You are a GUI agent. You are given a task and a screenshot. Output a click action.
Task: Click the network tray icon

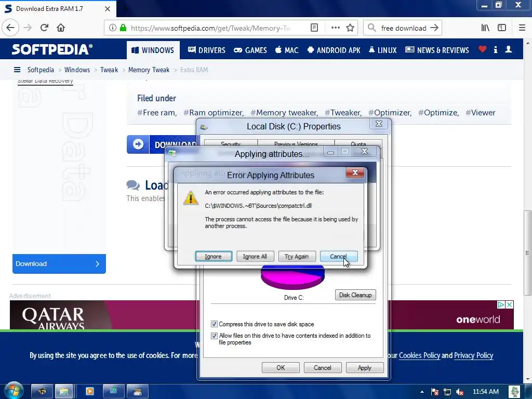tap(447, 392)
